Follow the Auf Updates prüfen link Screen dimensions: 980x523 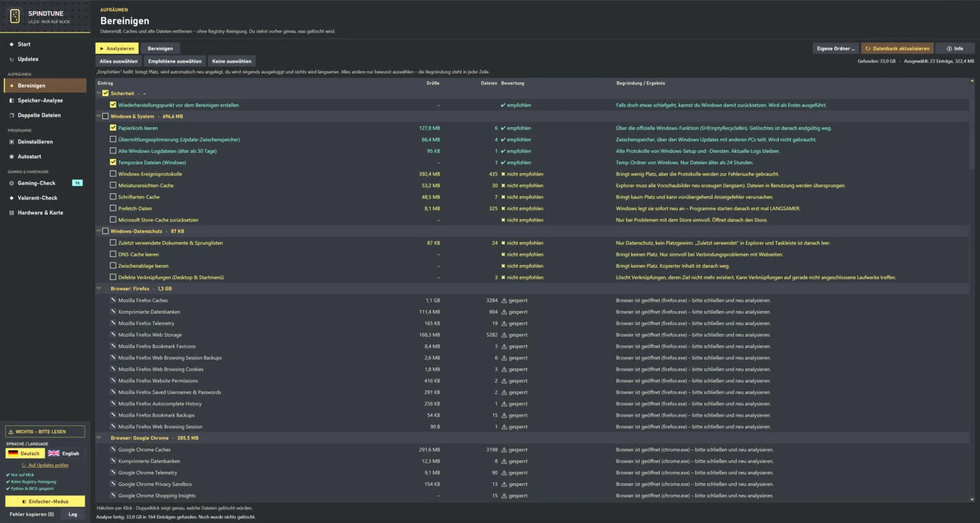pyautogui.click(x=44, y=465)
